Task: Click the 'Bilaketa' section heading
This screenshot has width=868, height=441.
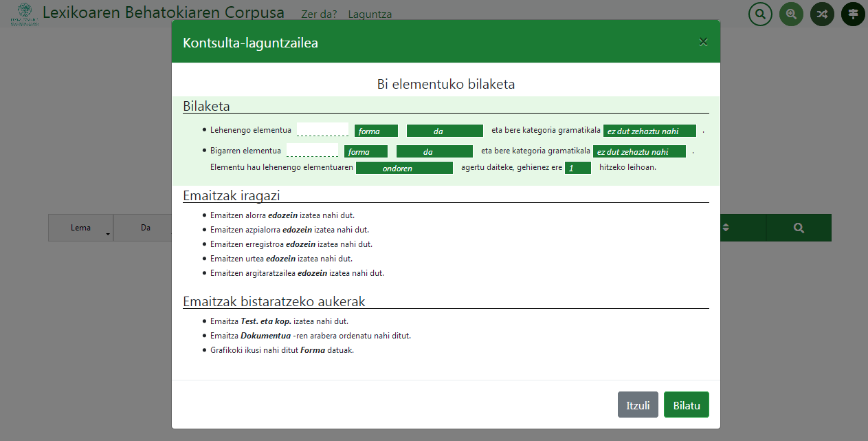Action: coord(206,106)
